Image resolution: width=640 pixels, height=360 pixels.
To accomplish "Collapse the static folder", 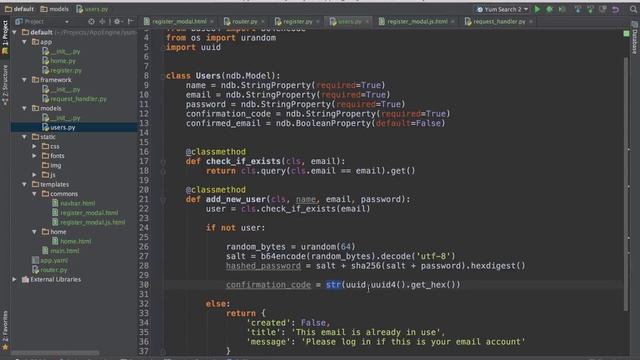I will (24, 137).
